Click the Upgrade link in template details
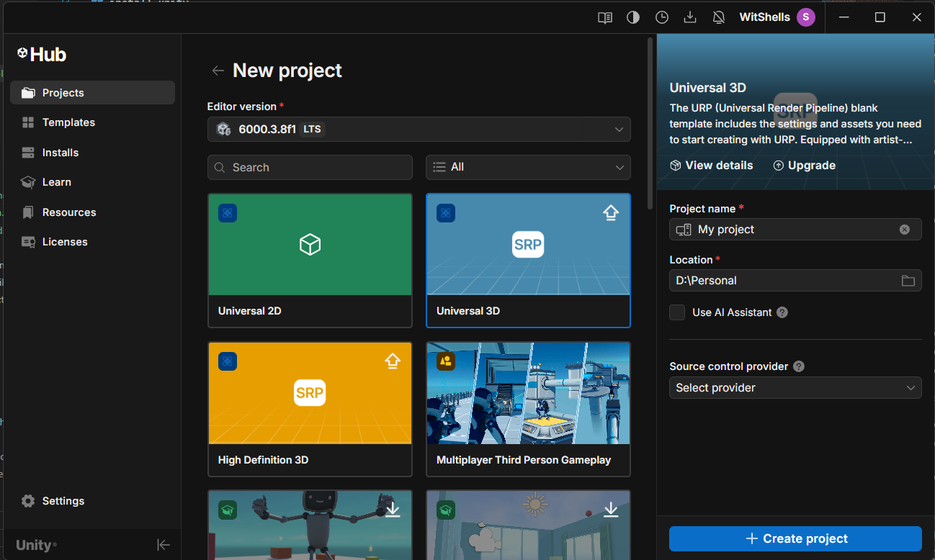Screen dimensions: 935x560 coord(805,166)
